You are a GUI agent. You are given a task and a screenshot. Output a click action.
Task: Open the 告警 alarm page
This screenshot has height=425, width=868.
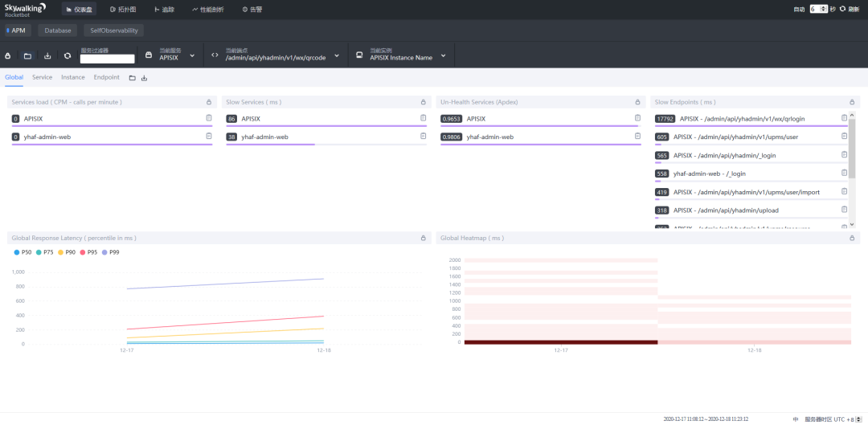pyautogui.click(x=252, y=10)
